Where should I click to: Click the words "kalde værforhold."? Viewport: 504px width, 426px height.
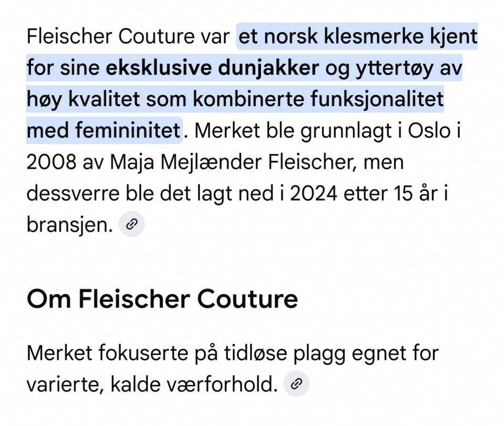[x=194, y=384]
